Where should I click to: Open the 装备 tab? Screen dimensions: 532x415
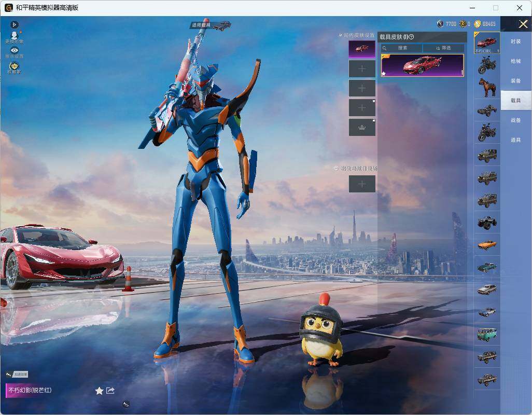click(x=516, y=81)
